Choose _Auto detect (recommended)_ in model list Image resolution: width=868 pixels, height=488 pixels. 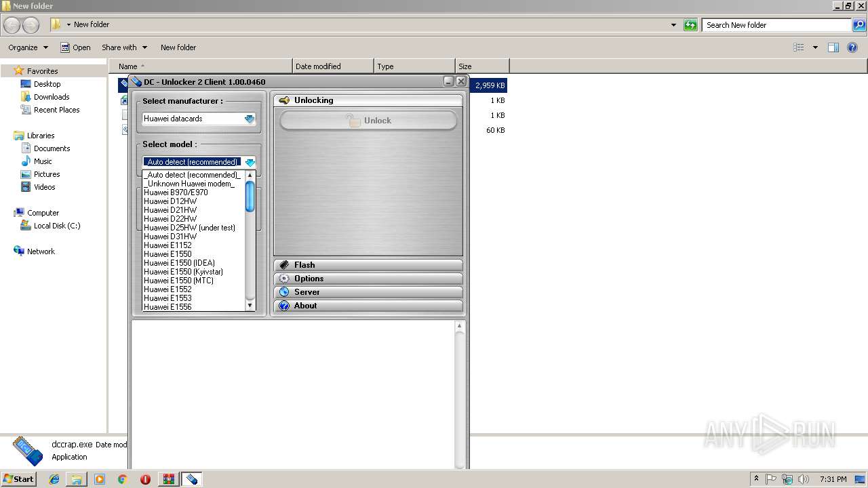pos(193,175)
